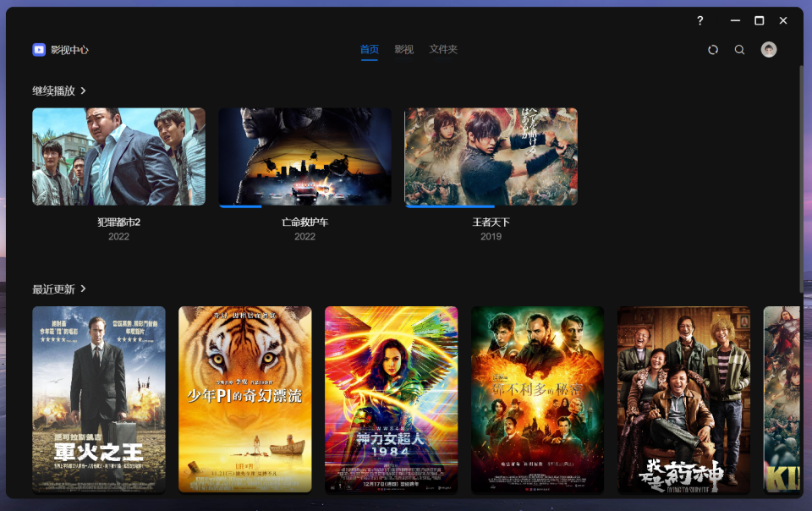Minimize the 影视中心 window
The height and width of the screenshot is (511, 812).
(x=735, y=20)
